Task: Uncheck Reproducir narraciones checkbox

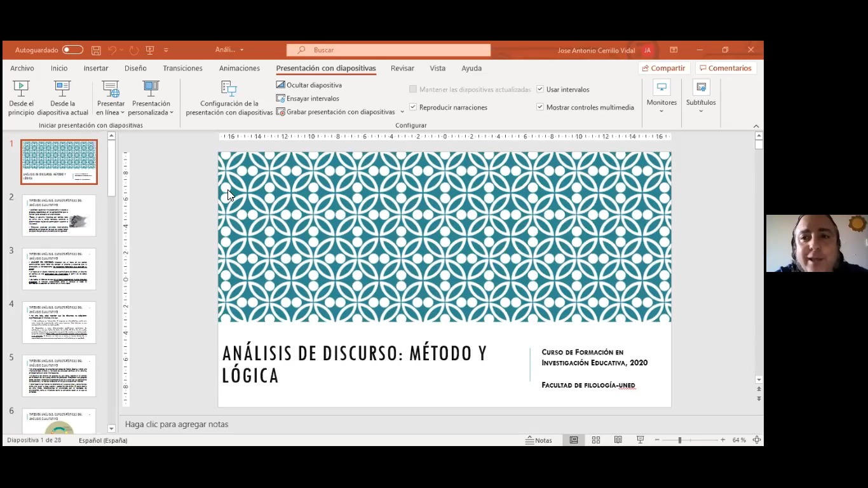Action: (413, 107)
